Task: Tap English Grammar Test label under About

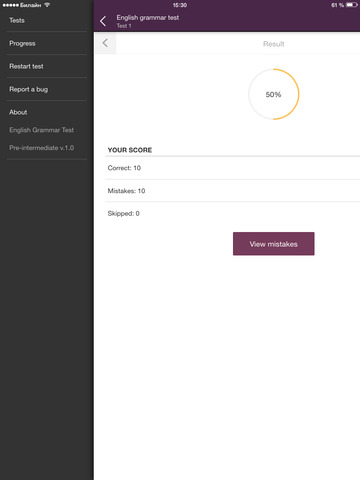Action: 41,130
